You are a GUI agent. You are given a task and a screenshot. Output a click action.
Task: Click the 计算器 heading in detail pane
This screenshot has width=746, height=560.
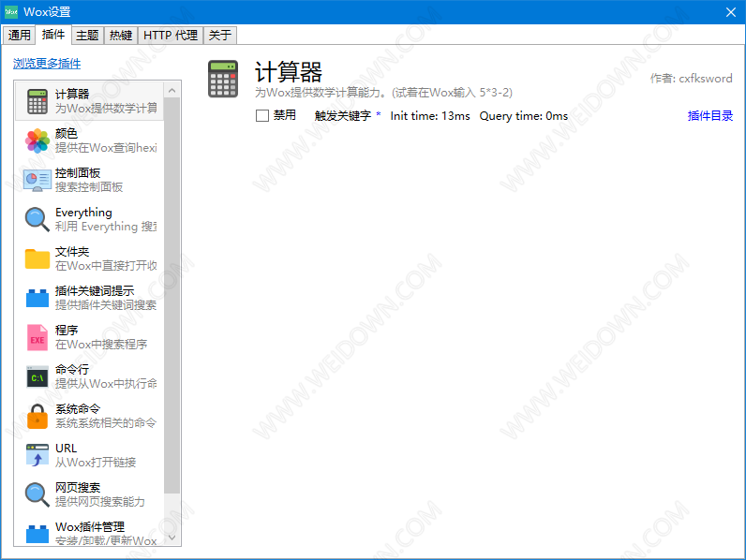(x=289, y=72)
